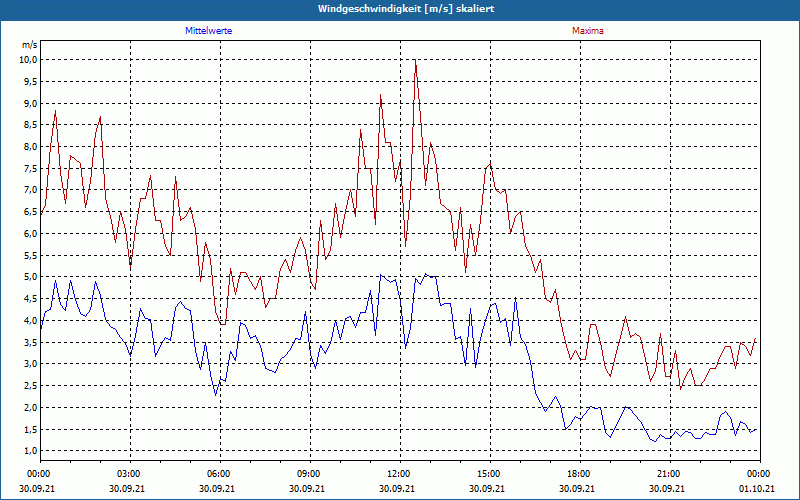Click the '10,0' y-axis value

click(x=29, y=60)
